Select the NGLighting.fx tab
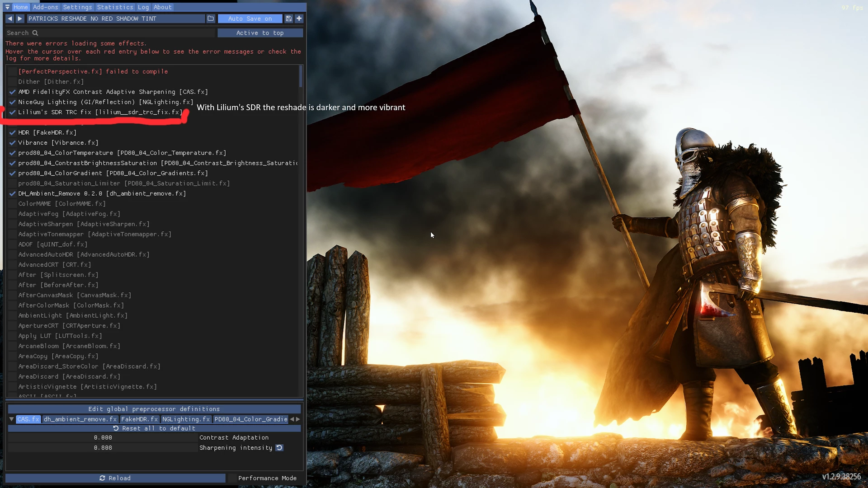Screen dimensions: 868x488 pyautogui.click(x=186, y=419)
